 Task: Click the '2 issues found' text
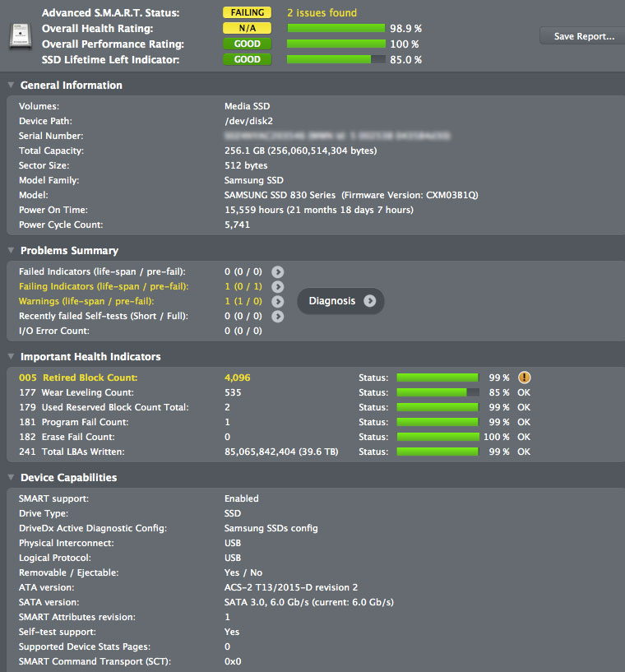322,13
